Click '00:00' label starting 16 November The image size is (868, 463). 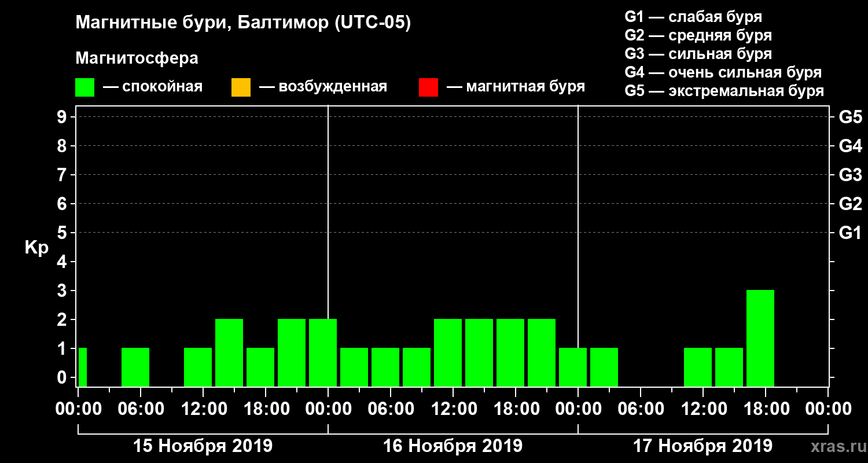(328, 409)
